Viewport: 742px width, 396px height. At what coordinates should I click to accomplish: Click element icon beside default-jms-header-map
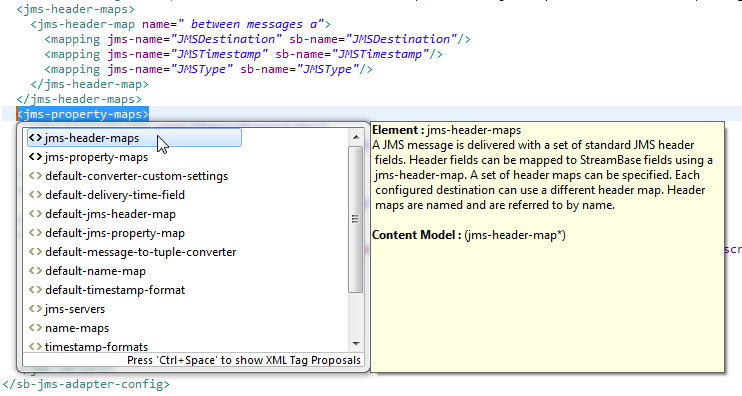tap(35, 213)
